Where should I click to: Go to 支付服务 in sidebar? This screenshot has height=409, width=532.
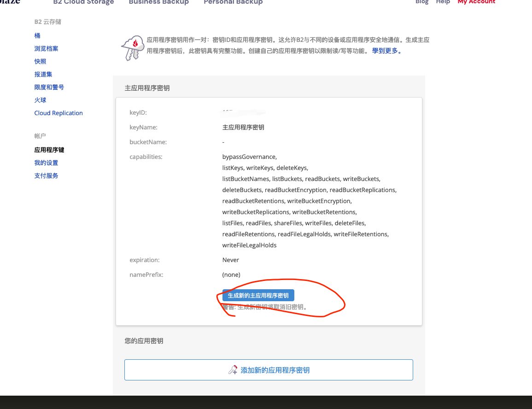tap(46, 175)
